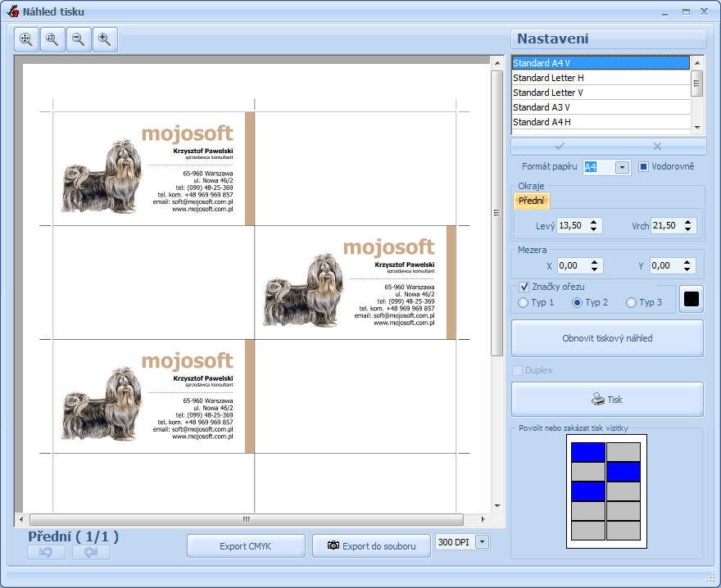The width and height of the screenshot is (721, 588).
Task: Click the X icon below preset list
Action: 657,147
